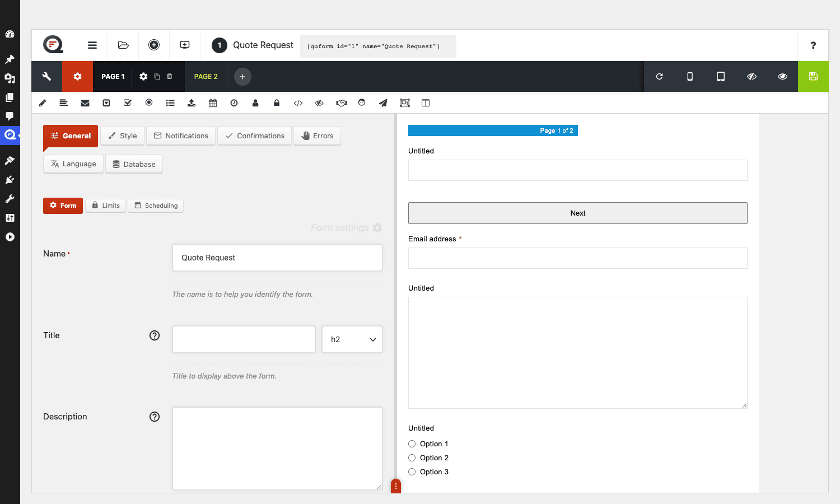Image resolution: width=840 pixels, height=504 pixels.
Task: Add a new page with plus button
Action: (242, 77)
